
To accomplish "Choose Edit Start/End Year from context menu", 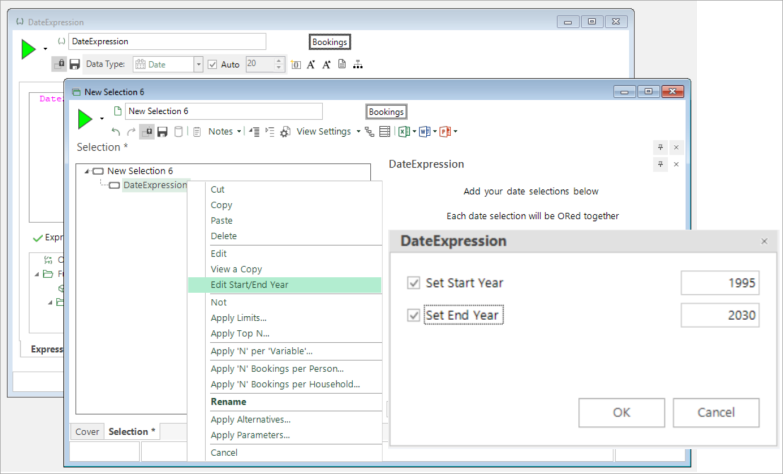I will coord(250,285).
